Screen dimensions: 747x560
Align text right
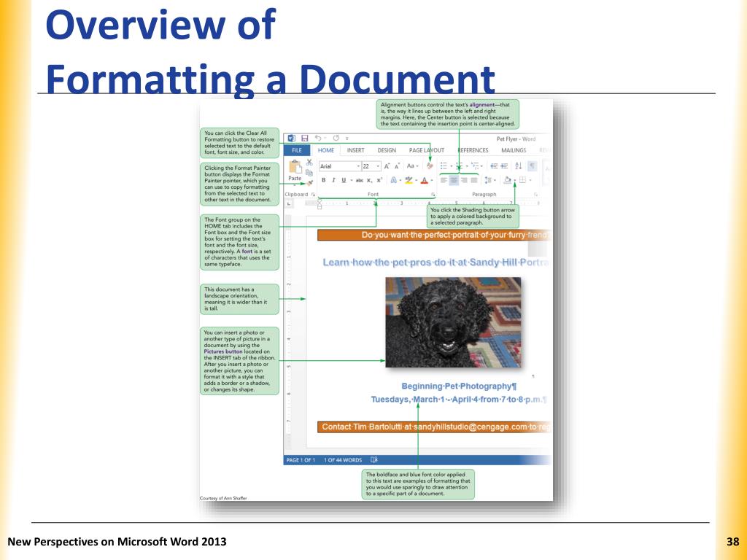(x=464, y=180)
